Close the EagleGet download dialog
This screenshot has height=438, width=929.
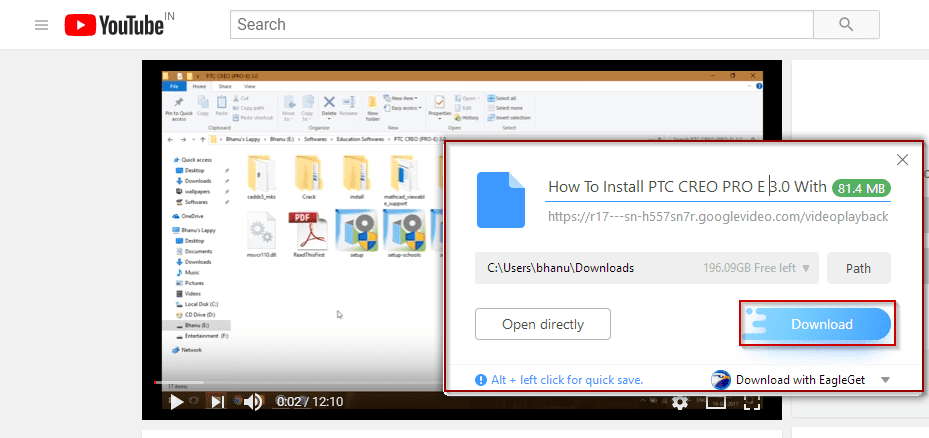(902, 159)
